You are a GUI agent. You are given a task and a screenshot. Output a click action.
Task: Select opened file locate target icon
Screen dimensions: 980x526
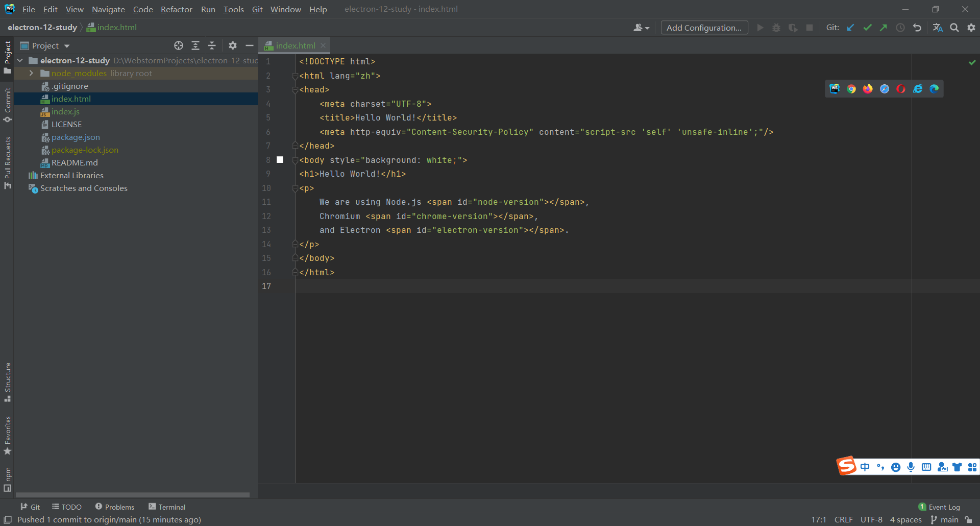[x=179, y=45]
